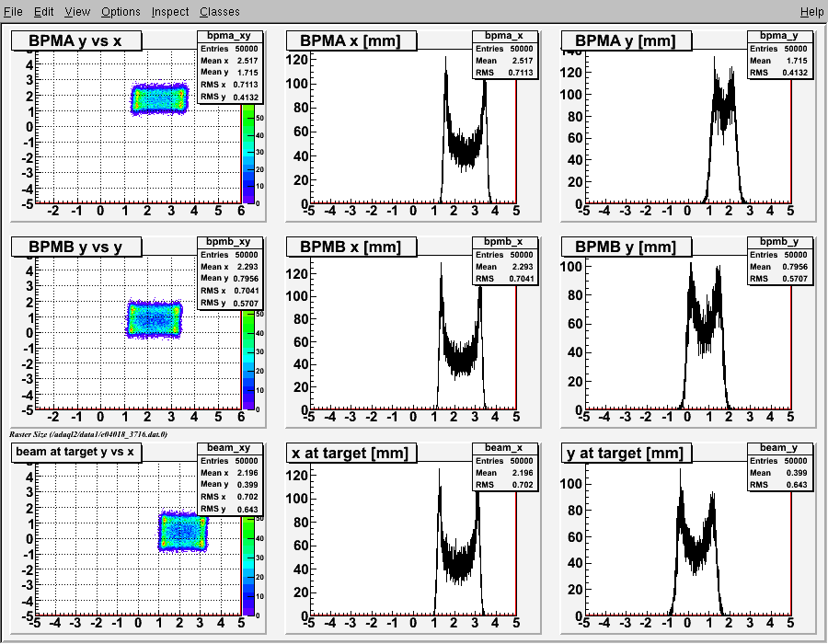Select the 'beam at target y vs x' title

(x=76, y=453)
